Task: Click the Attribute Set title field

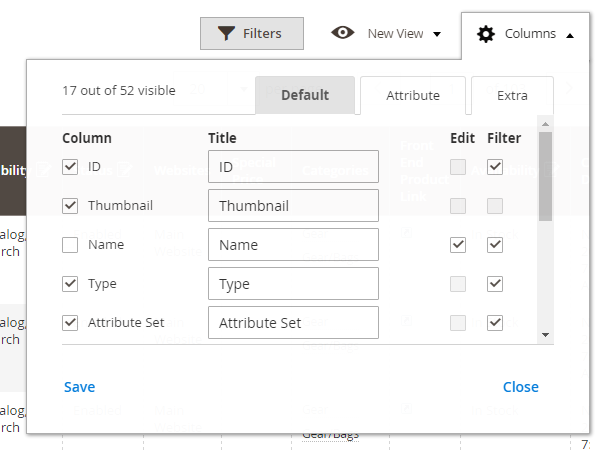Action: (x=293, y=323)
